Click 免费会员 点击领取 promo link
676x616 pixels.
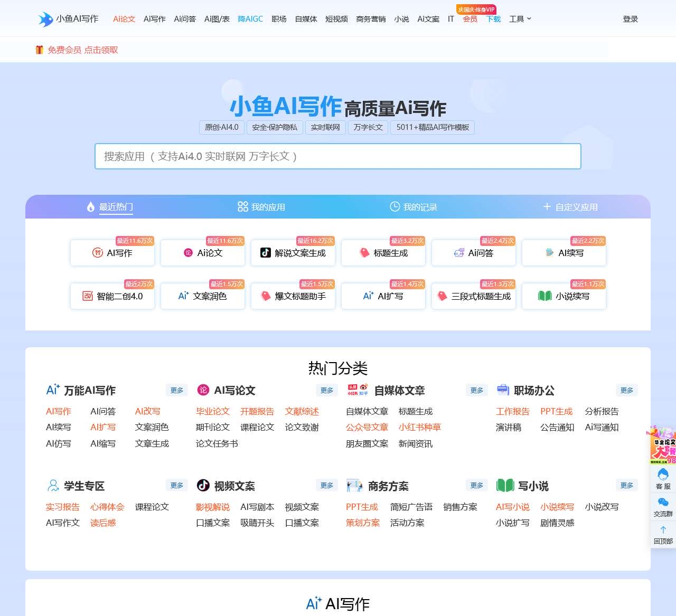83,50
